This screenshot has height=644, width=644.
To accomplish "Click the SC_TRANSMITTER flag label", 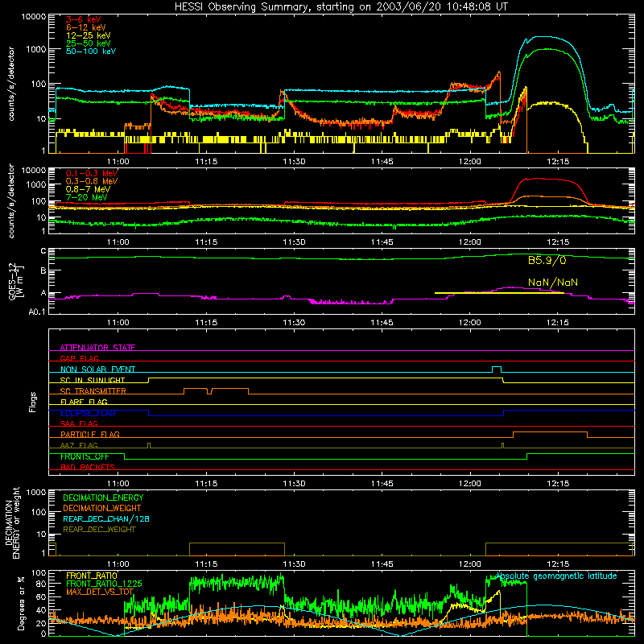I will (93, 390).
